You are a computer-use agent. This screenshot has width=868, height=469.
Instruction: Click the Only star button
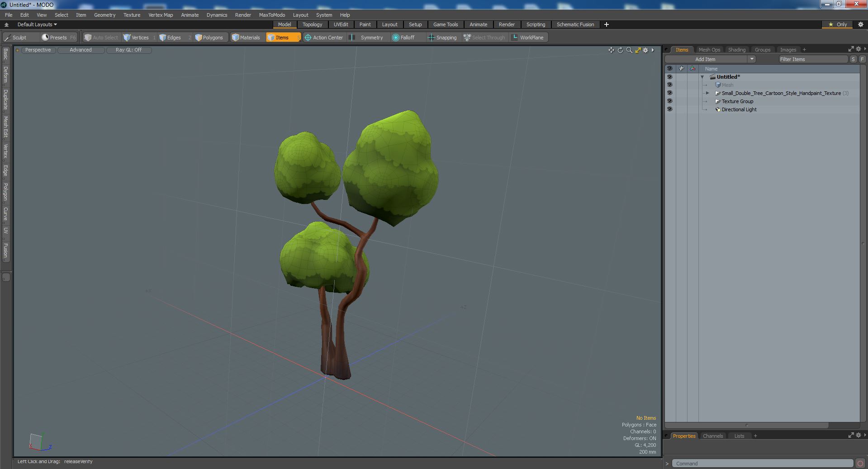click(x=837, y=24)
